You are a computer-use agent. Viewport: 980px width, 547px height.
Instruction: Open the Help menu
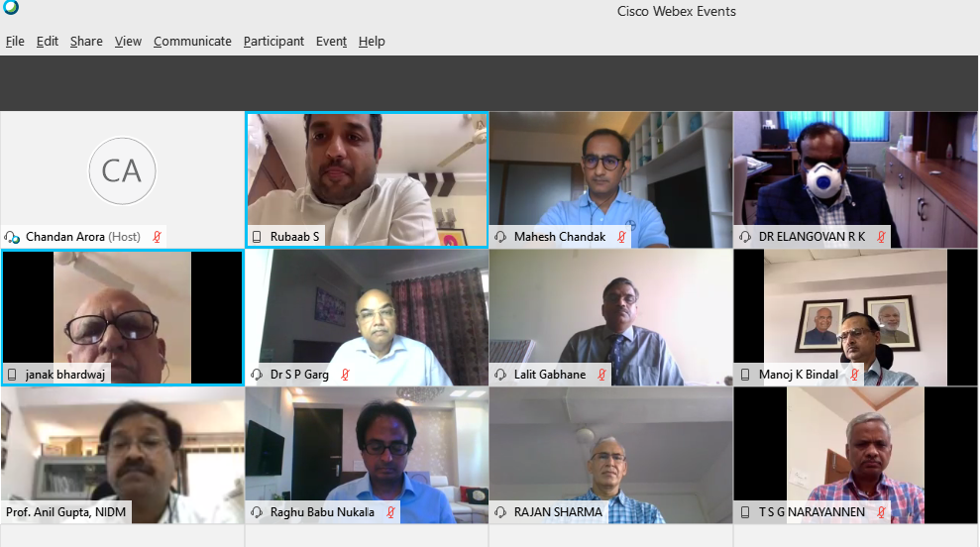click(372, 42)
